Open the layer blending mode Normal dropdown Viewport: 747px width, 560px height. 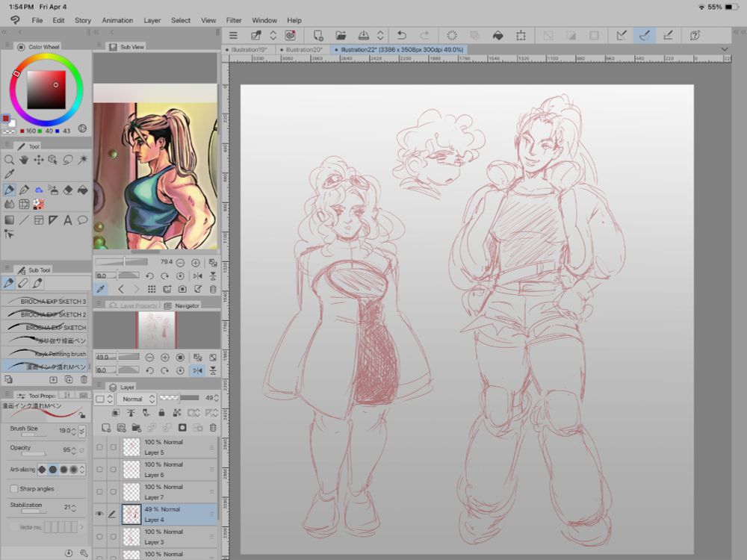pyautogui.click(x=137, y=399)
